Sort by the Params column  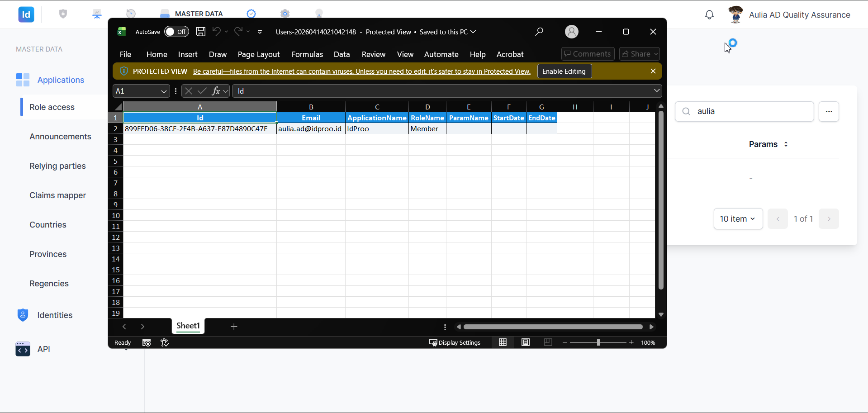[768, 144]
